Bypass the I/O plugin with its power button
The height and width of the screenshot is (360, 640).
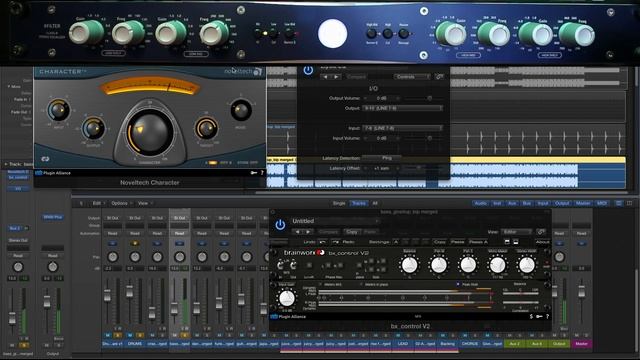[308, 71]
